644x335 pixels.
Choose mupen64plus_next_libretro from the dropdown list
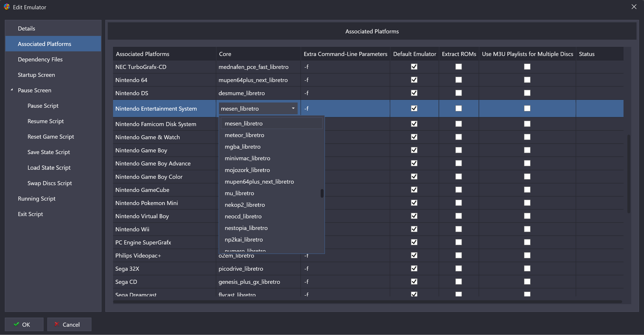[x=272, y=182]
